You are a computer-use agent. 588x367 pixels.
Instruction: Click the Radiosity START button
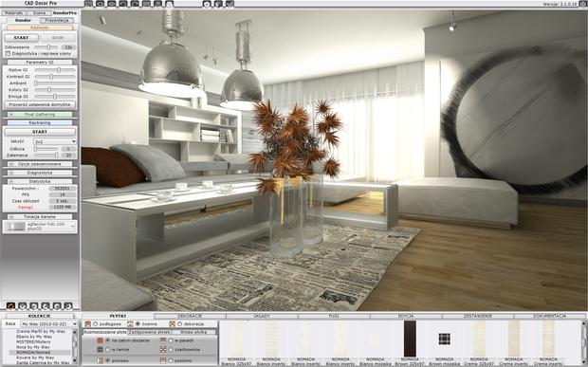[x=22, y=38]
